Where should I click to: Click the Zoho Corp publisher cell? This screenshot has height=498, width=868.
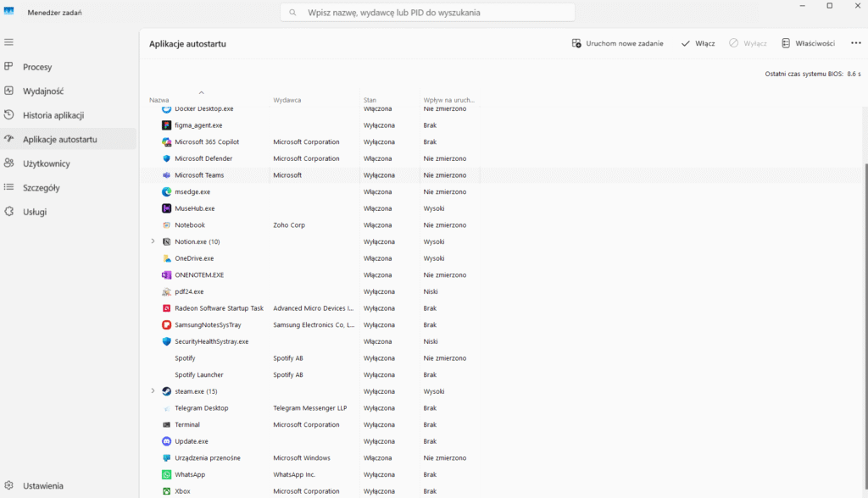(289, 225)
